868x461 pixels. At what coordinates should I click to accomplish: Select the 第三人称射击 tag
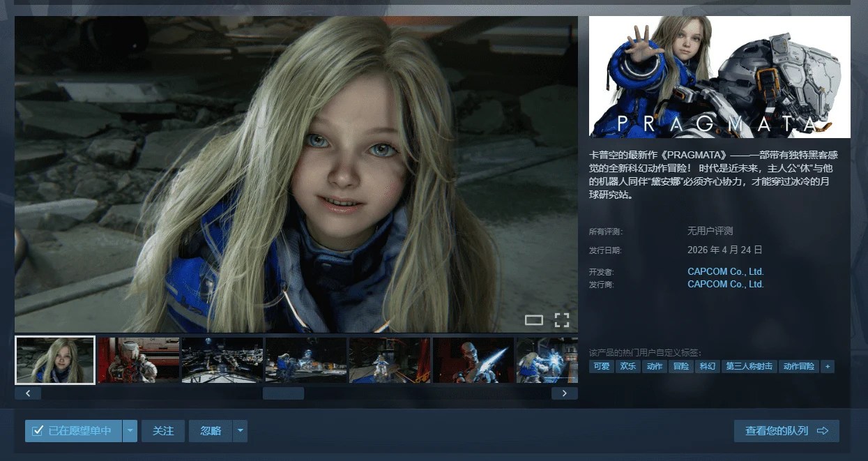tap(749, 366)
